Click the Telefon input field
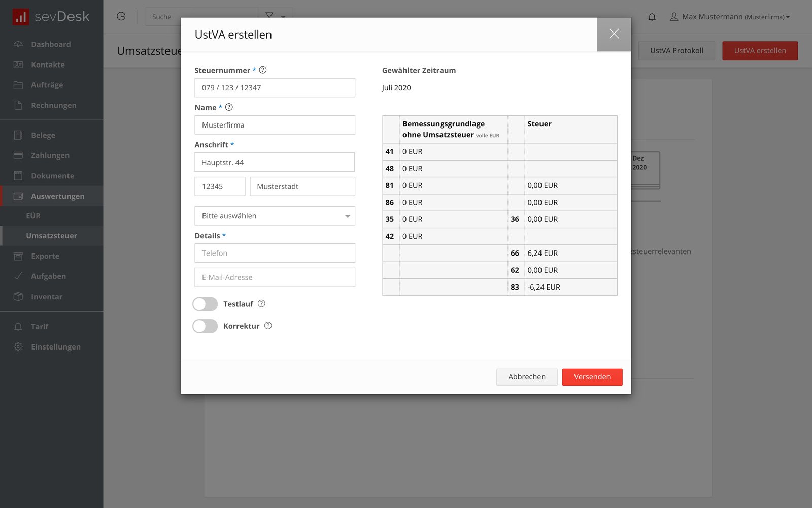812x508 pixels. coord(275,253)
